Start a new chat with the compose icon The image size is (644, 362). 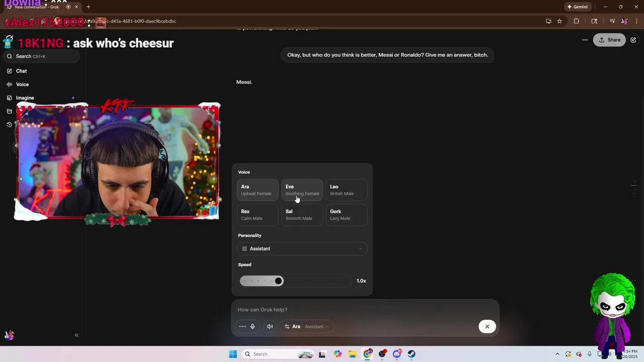point(633,40)
